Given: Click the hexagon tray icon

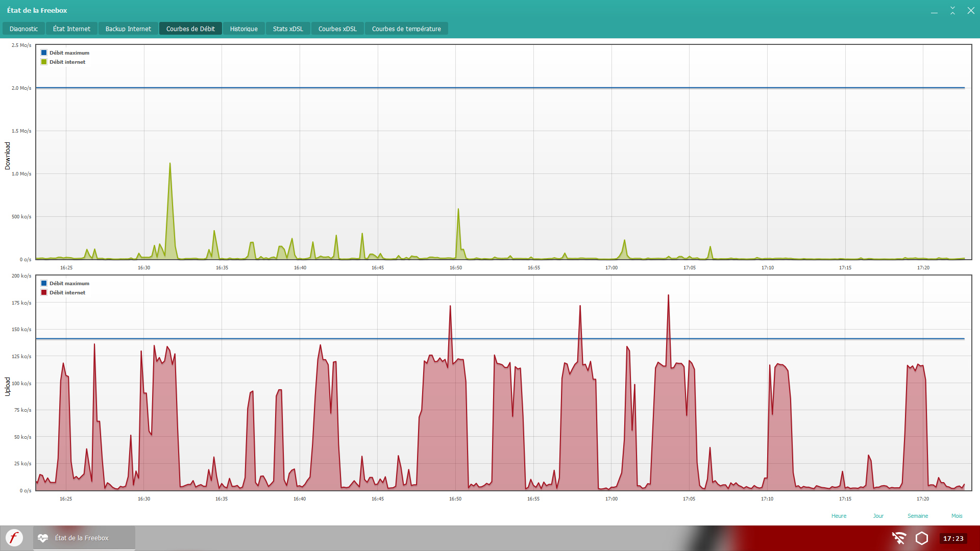Looking at the screenshot, I should (x=922, y=538).
